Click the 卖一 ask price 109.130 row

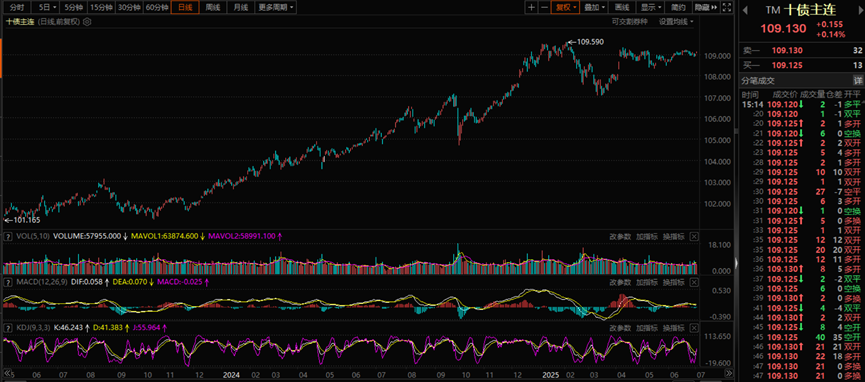pyautogui.click(x=801, y=50)
